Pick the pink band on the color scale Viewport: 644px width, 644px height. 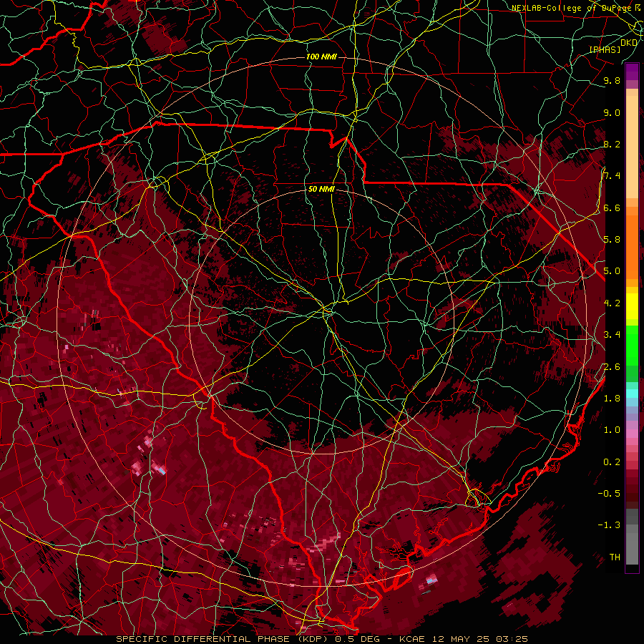point(632,433)
